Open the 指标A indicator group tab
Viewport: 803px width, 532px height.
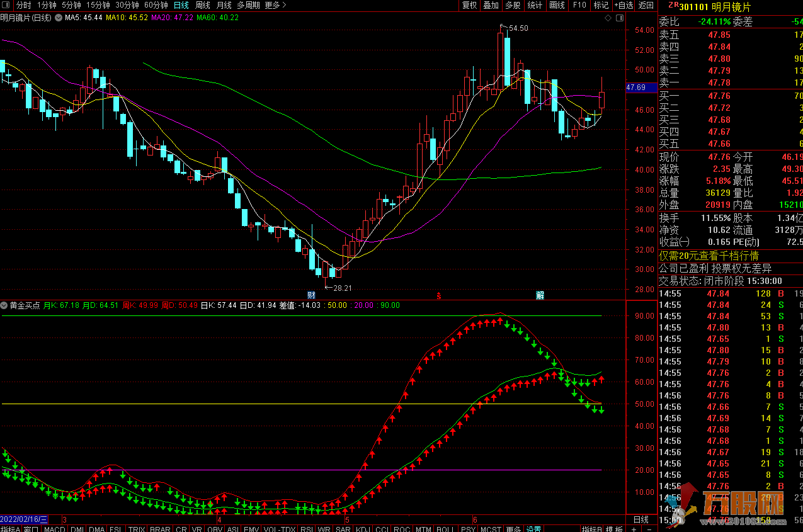pyautogui.click(x=11, y=529)
